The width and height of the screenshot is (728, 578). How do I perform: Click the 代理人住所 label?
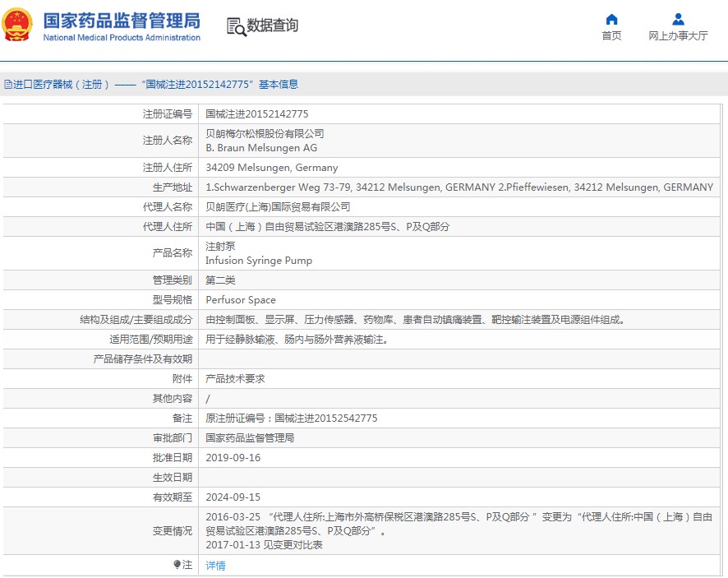pyautogui.click(x=167, y=227)
